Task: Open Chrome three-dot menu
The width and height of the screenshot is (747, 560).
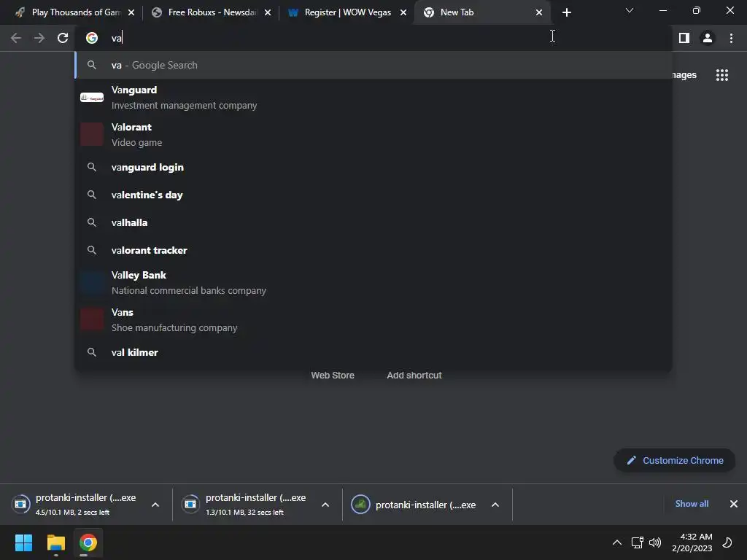Action: (x=731, y=38)
